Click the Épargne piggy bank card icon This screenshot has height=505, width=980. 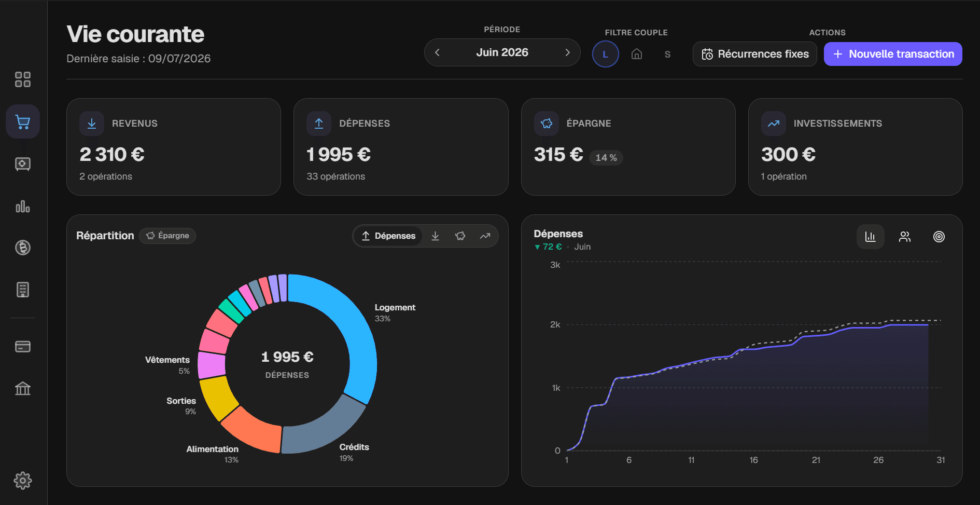click(x=547, y=124)
